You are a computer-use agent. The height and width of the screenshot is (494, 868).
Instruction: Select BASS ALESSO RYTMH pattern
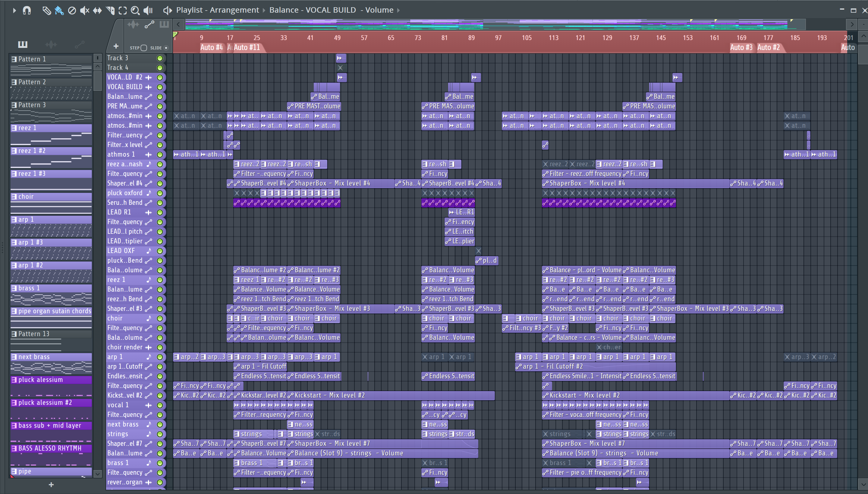[51, 448]
